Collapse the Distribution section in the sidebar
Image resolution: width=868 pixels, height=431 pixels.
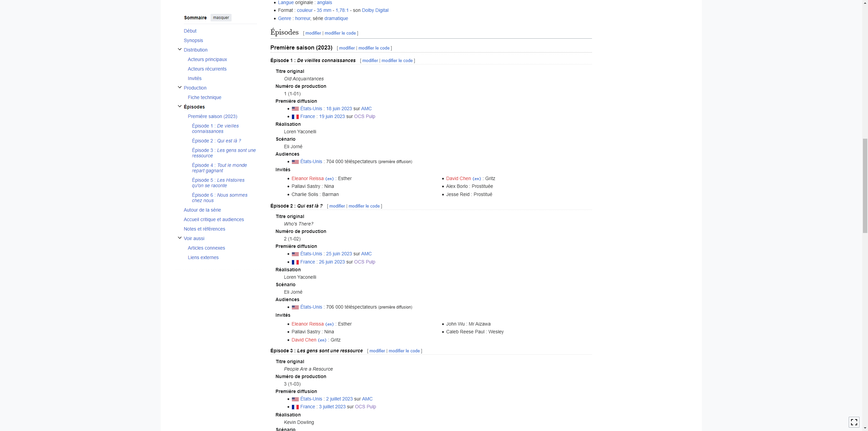(180, 50)
